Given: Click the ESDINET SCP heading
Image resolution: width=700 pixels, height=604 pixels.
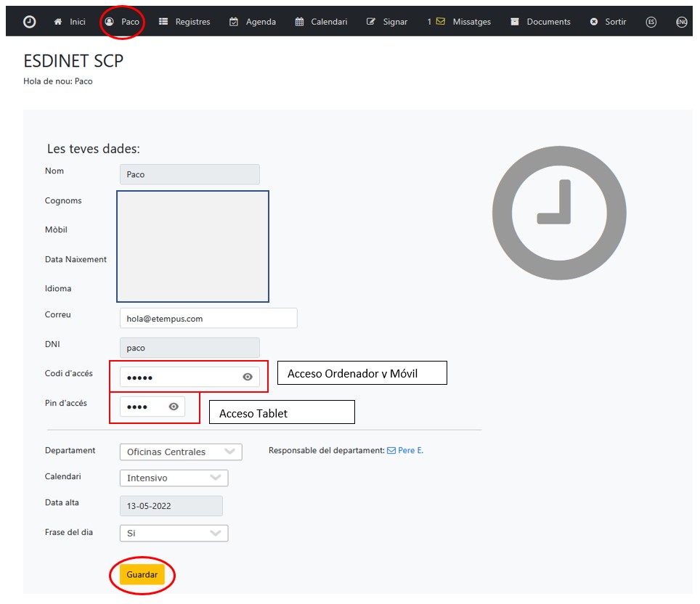Looking at the screenshot, I should point(73,61).
